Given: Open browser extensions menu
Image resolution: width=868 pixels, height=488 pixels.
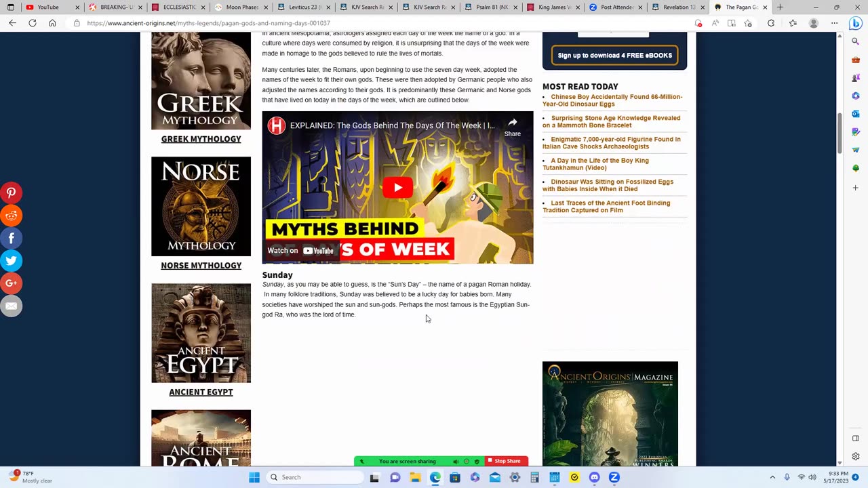Looking at the screenshot, I should click(x=771, y=23).
